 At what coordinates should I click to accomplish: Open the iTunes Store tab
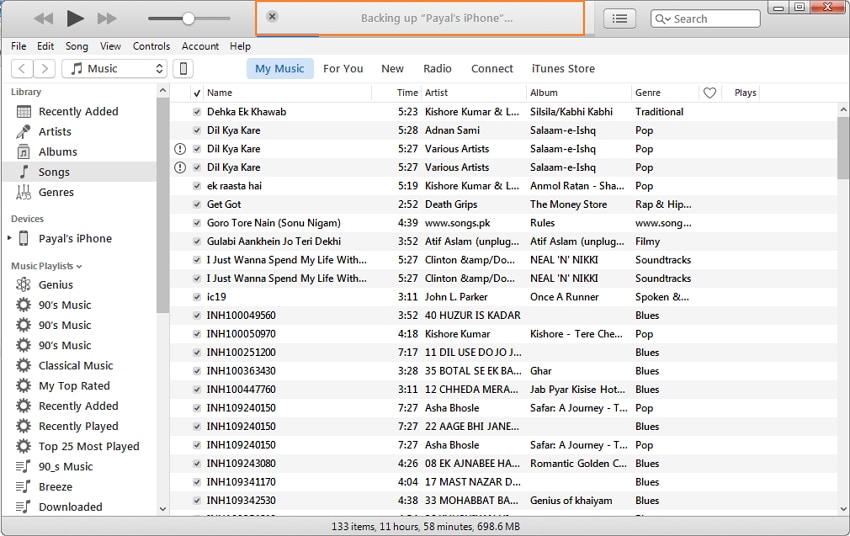coord(563,68)
